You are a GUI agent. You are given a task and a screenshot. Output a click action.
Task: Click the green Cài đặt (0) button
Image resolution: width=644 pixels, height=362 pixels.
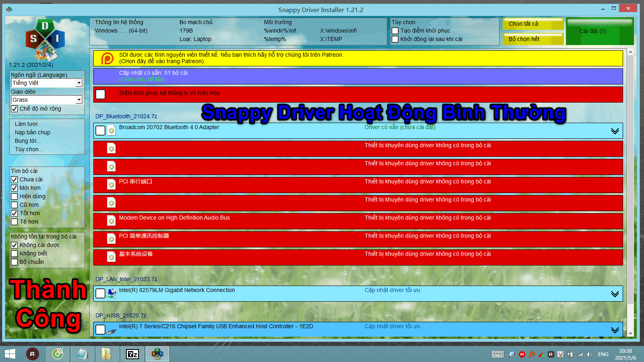[600, 31]
